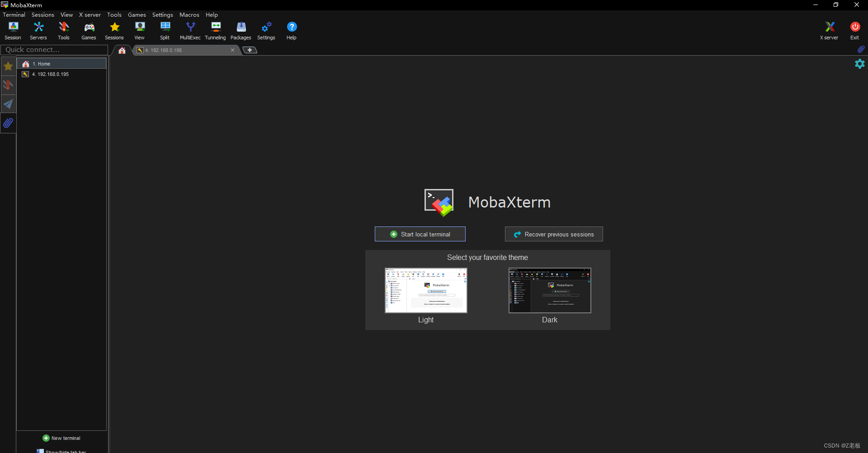
Task: Open the Packages toolbar icon
Action: (x=241, y=31)
